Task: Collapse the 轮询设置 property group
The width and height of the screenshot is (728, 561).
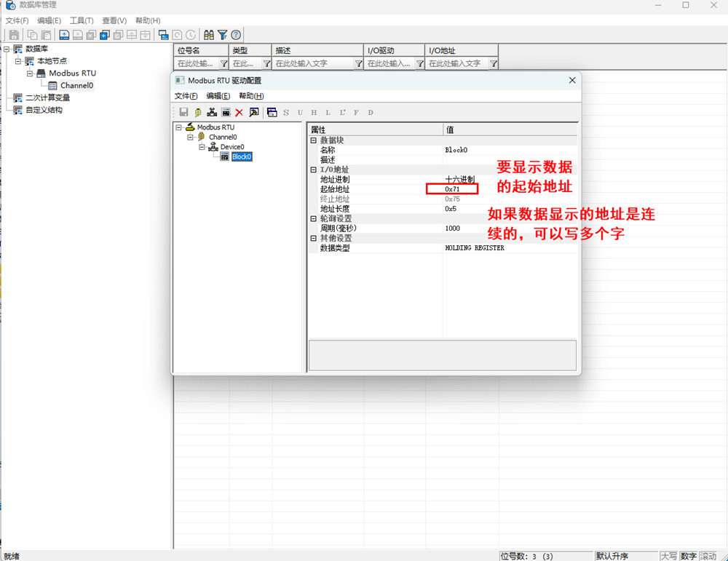Action: tap(313, 218)
